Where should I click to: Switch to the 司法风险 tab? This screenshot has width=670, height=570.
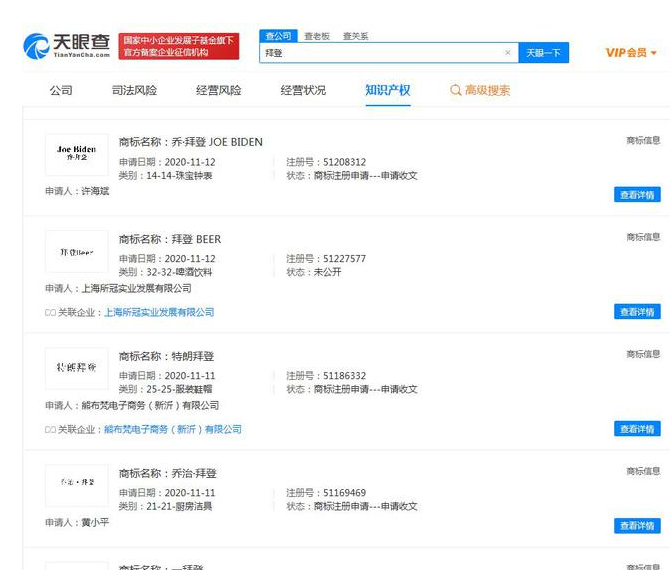click(134, 90)
